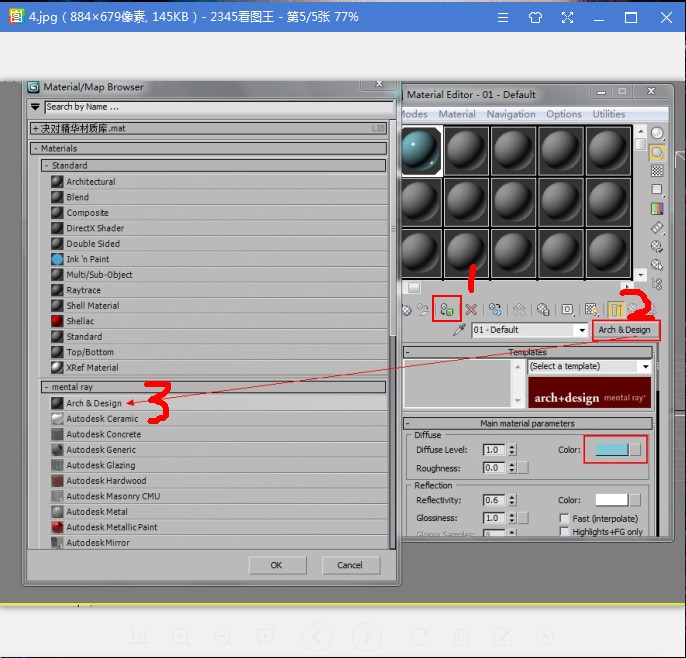Click the Diffuse Color swatch
This screenshot has width=686, height=658.
(612, 449)
